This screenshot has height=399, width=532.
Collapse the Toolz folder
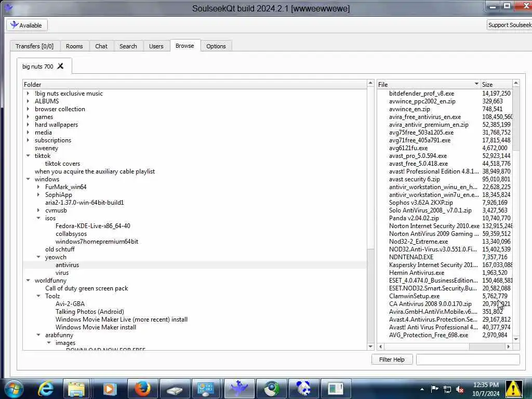point(38,296)
